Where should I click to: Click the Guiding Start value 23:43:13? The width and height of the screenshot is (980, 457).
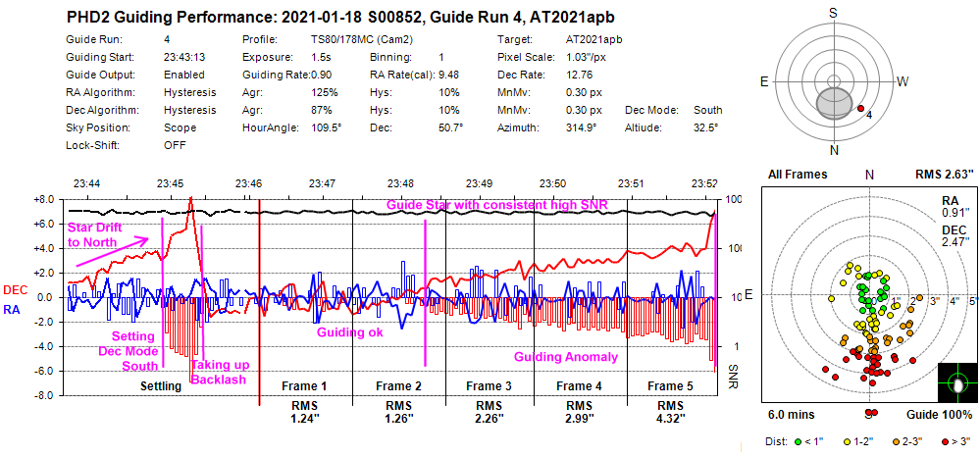pos(184,57)
